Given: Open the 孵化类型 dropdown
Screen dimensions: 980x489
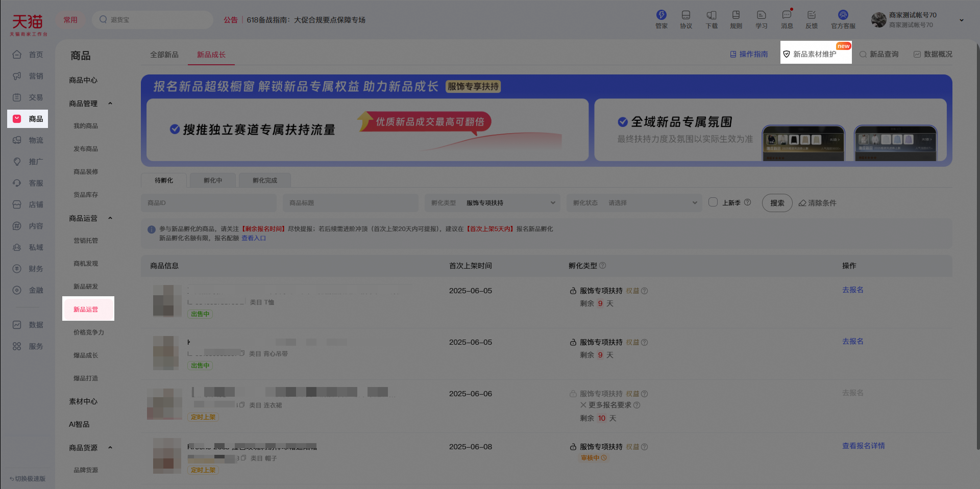Looking at the screenshot, I should [x=493, y=203].
